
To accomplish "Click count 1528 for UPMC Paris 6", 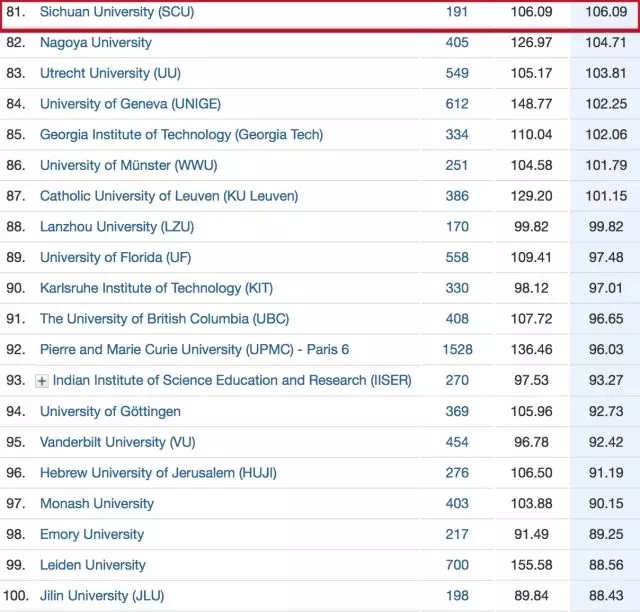I will 458,349.
